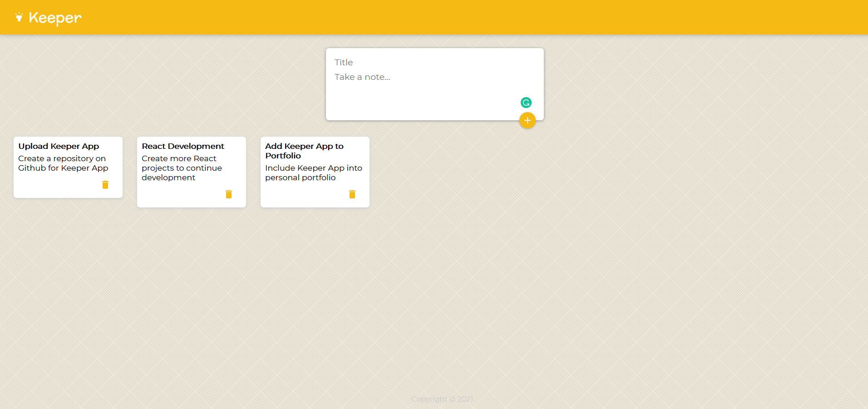Screen dimensions: 868x409
Task: Open the green Grammarly icon
Action: [x=526, y=103]
